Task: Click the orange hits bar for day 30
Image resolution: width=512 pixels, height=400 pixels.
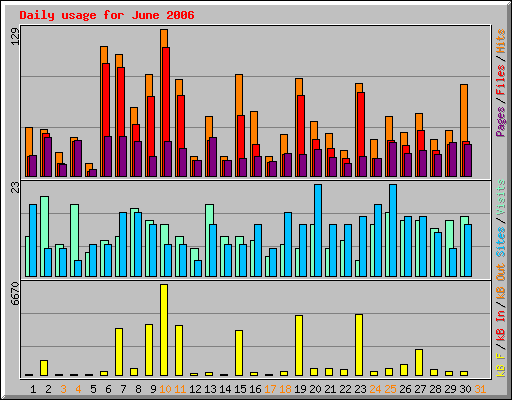Action: point(464,113)
